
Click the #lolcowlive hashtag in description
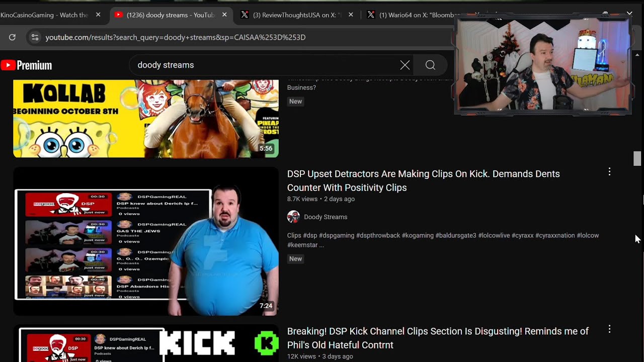[494, 235]
